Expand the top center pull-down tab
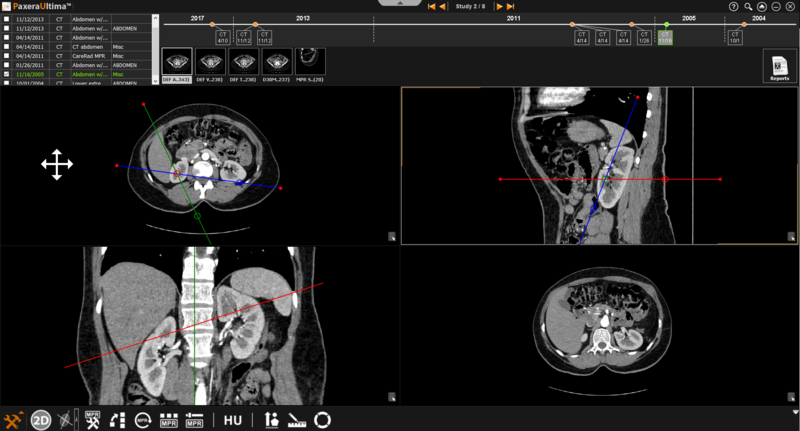This screenshot has width=800, height=431. [400, 3]
